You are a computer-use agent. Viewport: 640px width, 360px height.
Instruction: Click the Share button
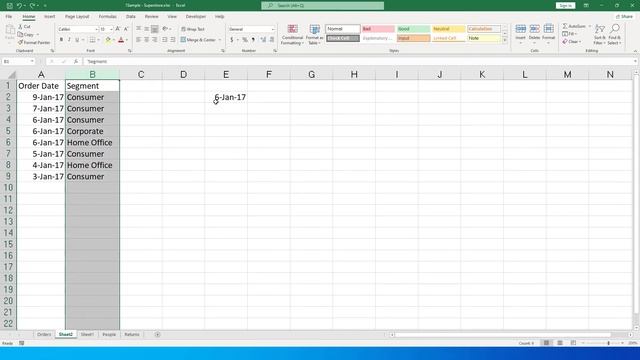click(x=624, y=17)
